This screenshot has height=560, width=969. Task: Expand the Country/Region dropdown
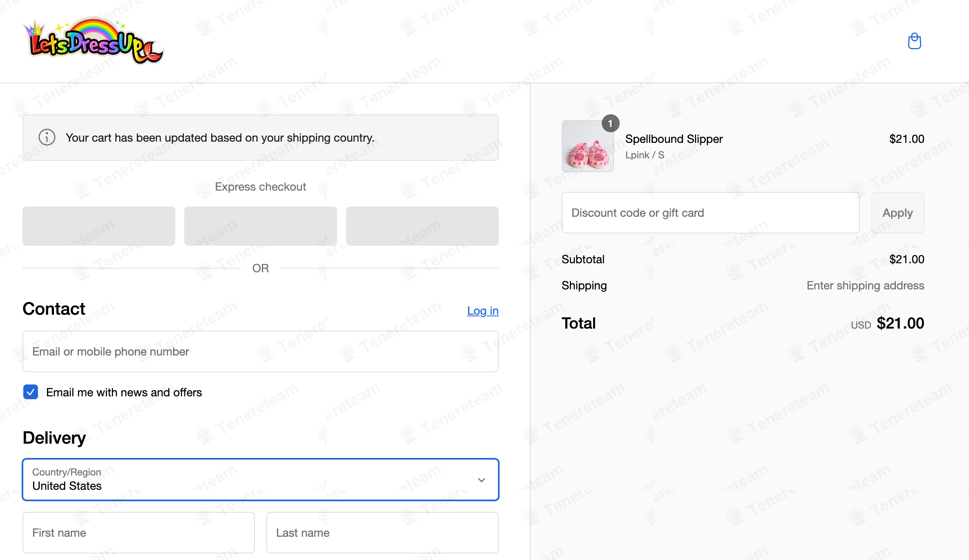tap(261, 480)
